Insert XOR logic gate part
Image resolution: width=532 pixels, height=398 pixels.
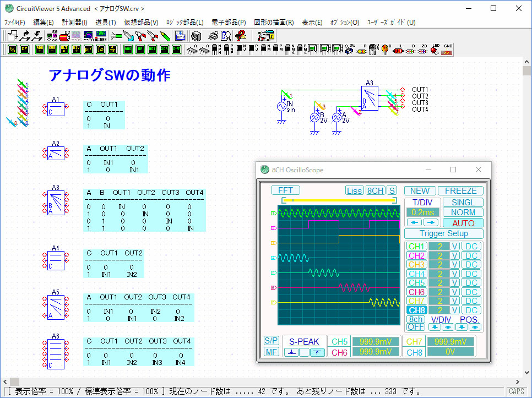coord(165,50)
